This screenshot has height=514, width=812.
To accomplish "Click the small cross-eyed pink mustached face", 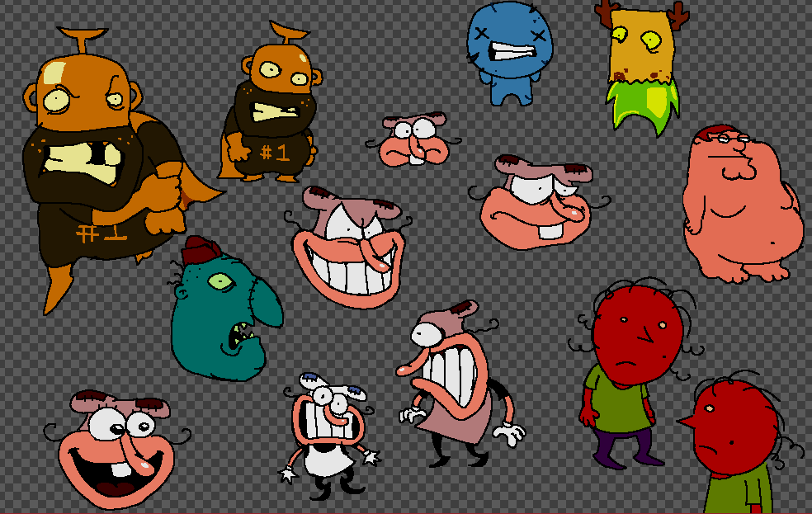I will click(x=414, y=139).
